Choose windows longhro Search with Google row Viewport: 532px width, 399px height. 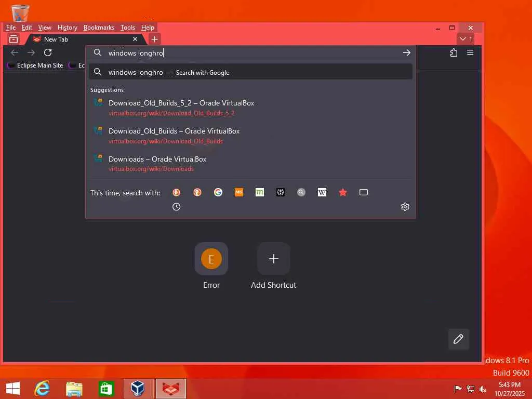tap(250, 72)
